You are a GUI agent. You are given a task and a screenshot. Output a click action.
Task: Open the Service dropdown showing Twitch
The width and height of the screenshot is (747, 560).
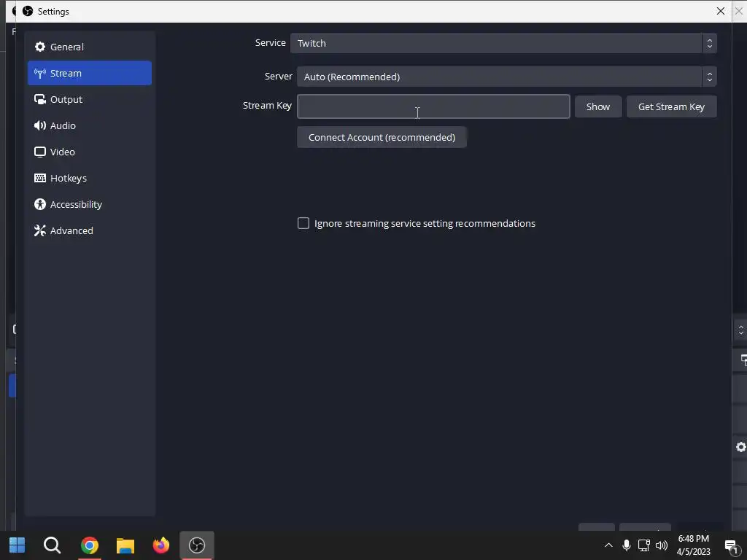[503, 43]
